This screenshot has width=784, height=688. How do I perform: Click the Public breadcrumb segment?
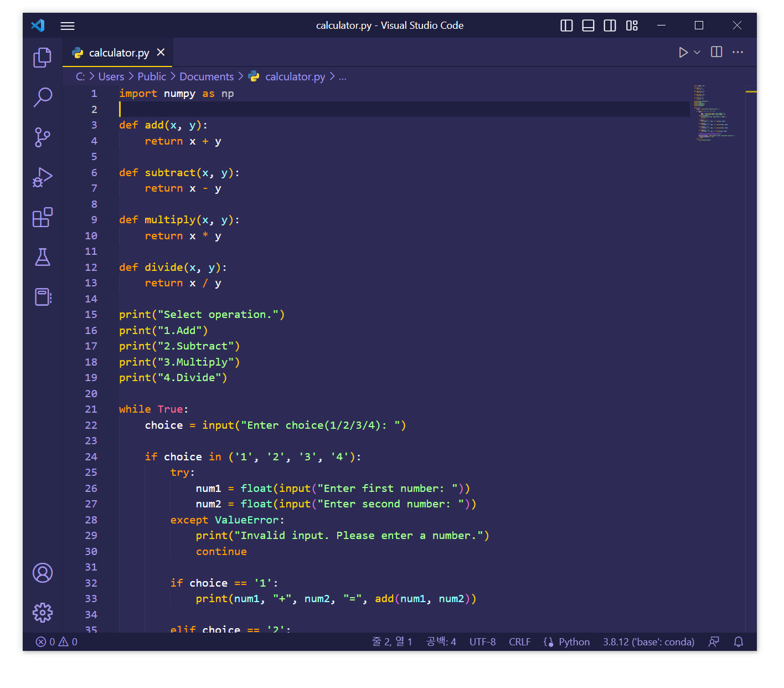click(152, 76)
